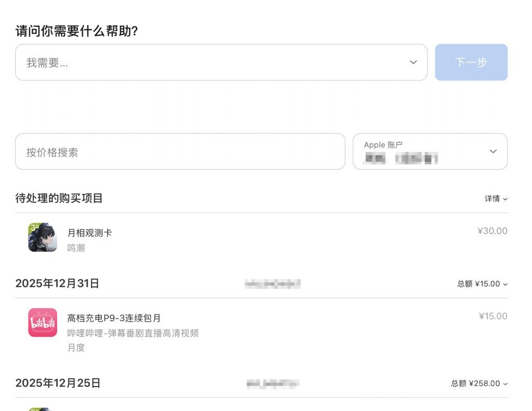Screen dimensions: 532x411
Task: Expand the 总额 ¥15.00 order details
Action: (482, 284)
